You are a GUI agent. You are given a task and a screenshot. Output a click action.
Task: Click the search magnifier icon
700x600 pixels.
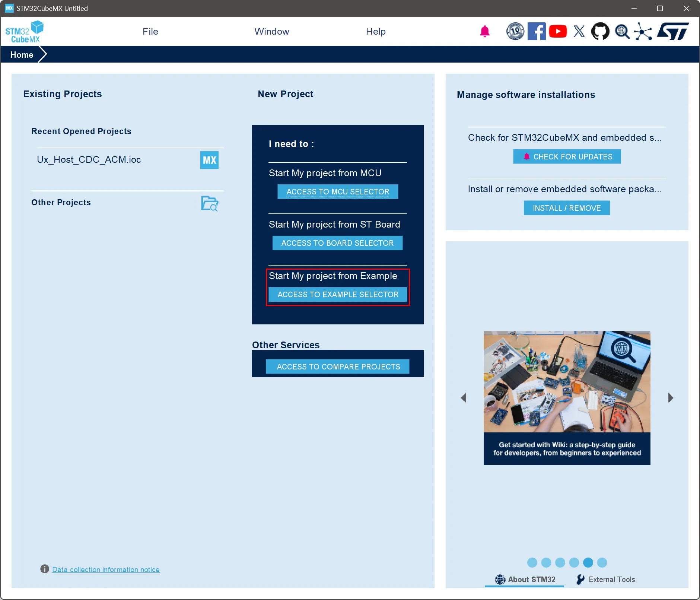tap(621, 31)
